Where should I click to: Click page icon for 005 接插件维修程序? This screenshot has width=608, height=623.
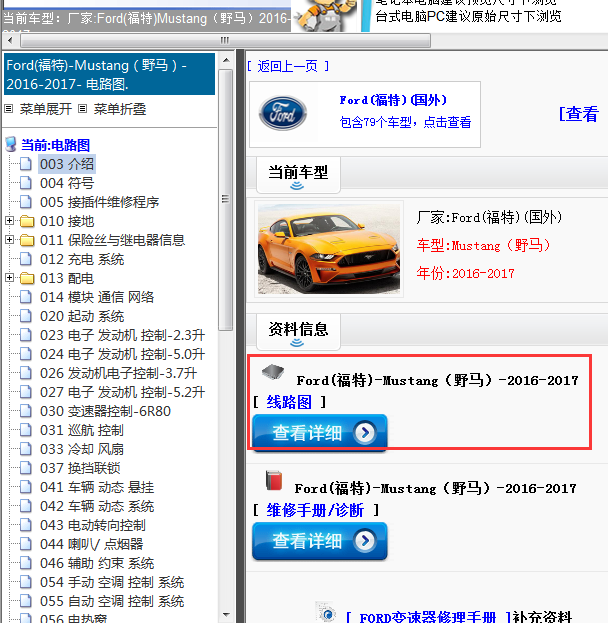(x=26, y=202)
